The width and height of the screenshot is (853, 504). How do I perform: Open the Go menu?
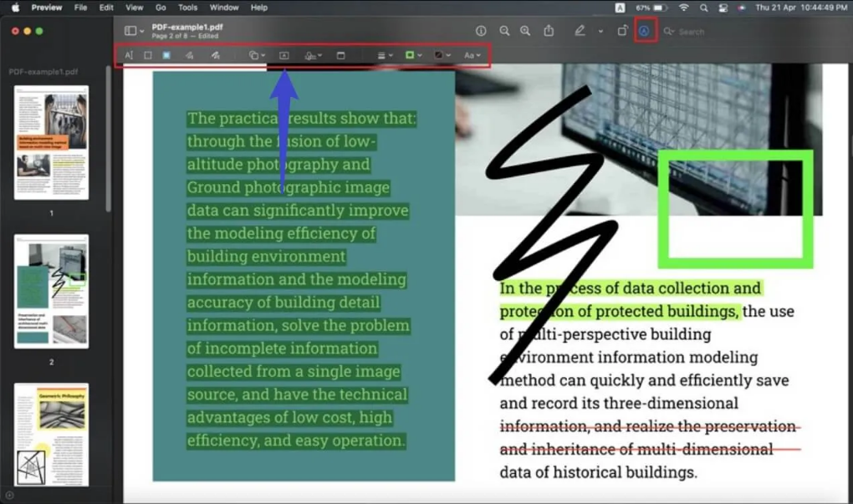(161, 8)
